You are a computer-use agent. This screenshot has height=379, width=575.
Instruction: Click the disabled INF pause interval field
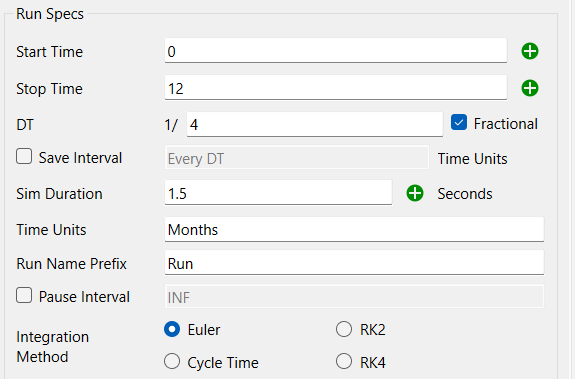click(354, 296)
